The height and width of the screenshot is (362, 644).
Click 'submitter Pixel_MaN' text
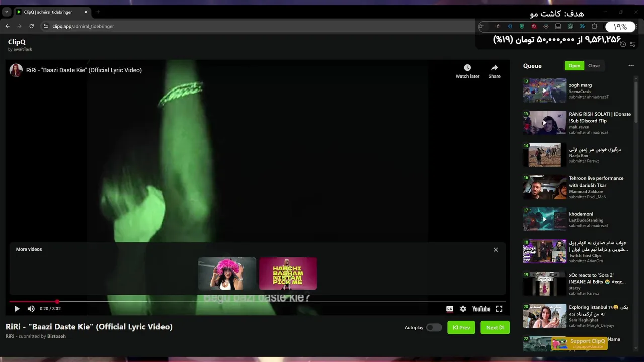[x=587, y=197]
